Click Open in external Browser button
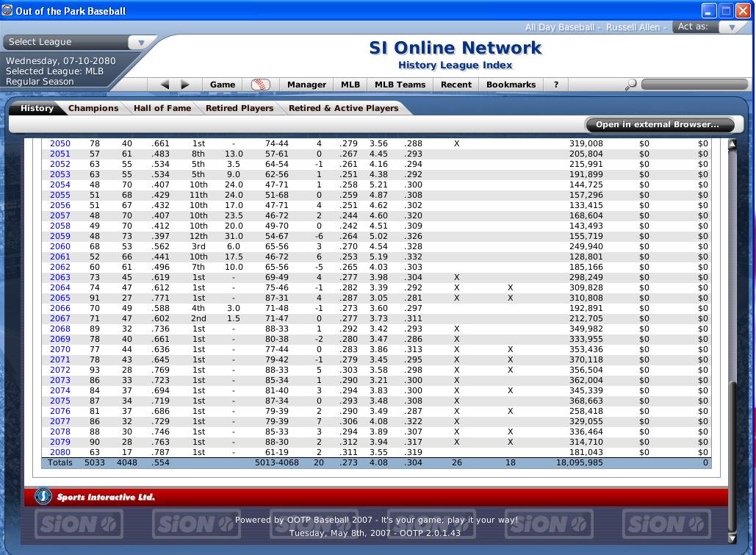Viewport: 756px width, 555px height. (659, 124)
